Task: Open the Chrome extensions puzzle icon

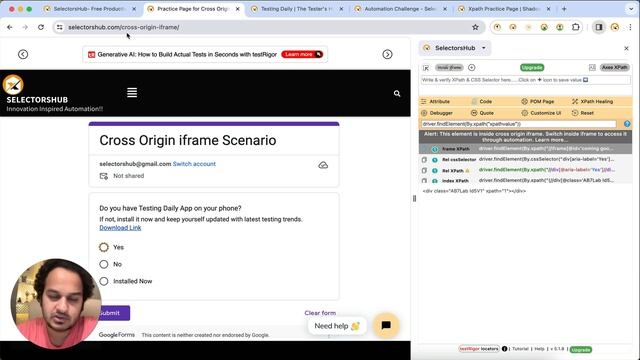Action: [576, 27]
